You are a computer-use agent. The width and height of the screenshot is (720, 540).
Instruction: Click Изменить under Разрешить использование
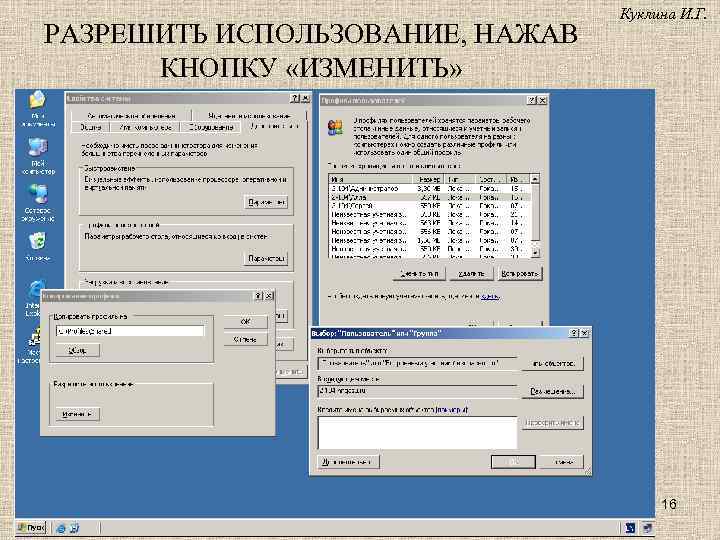click(x=78, y=414)
